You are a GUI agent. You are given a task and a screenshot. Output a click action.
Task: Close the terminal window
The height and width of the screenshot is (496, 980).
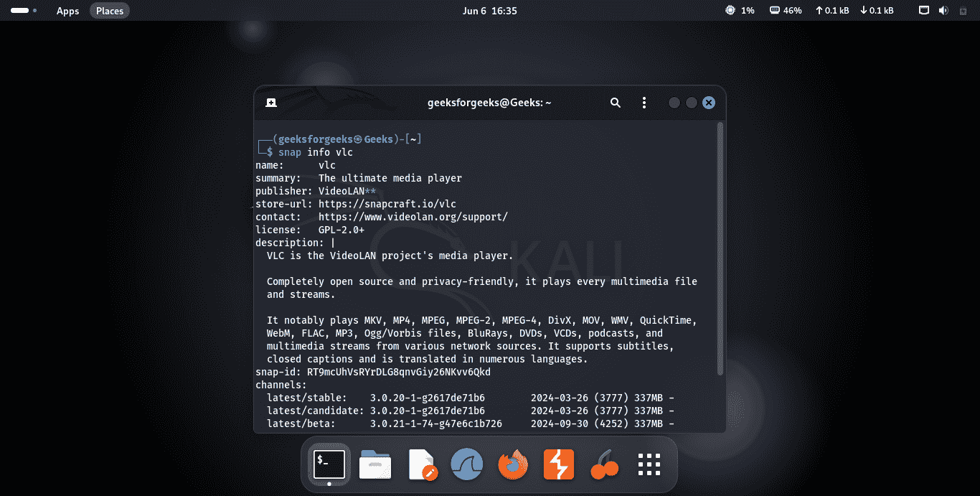[709, 103]
